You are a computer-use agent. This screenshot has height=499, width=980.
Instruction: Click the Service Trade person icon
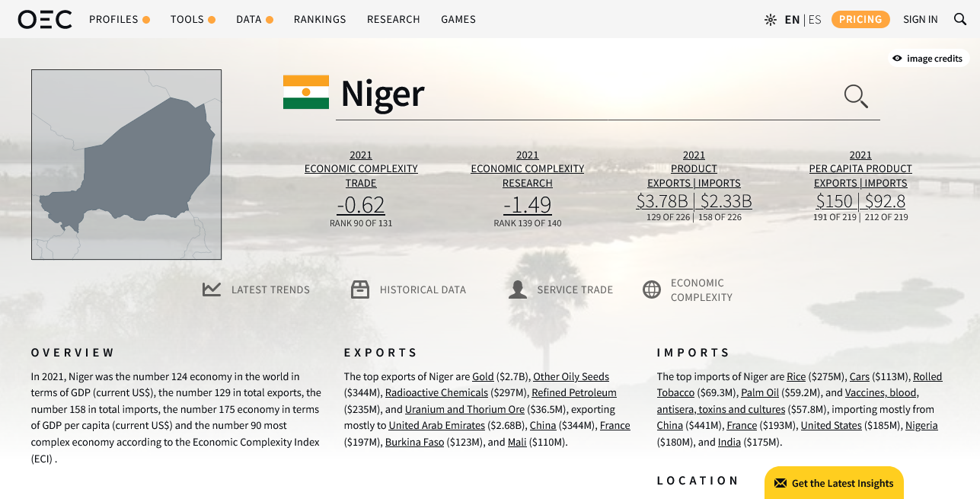[518, 289]
